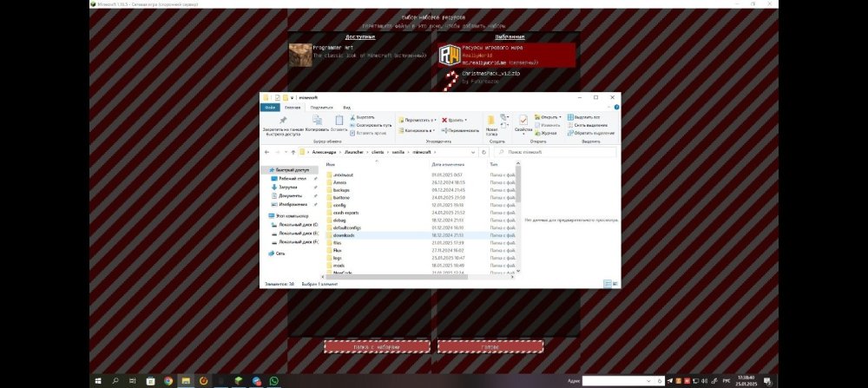This screenshot has height=388, width=868.
Task: Click Paste shortcut in the ribbon
Action: [367, 133]
